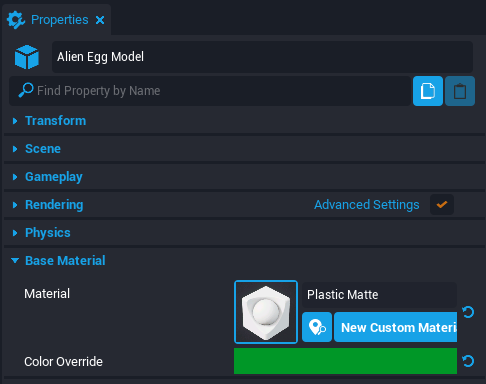Click the magnifier search icon
The image size is (486, 384).
point(26,90)
